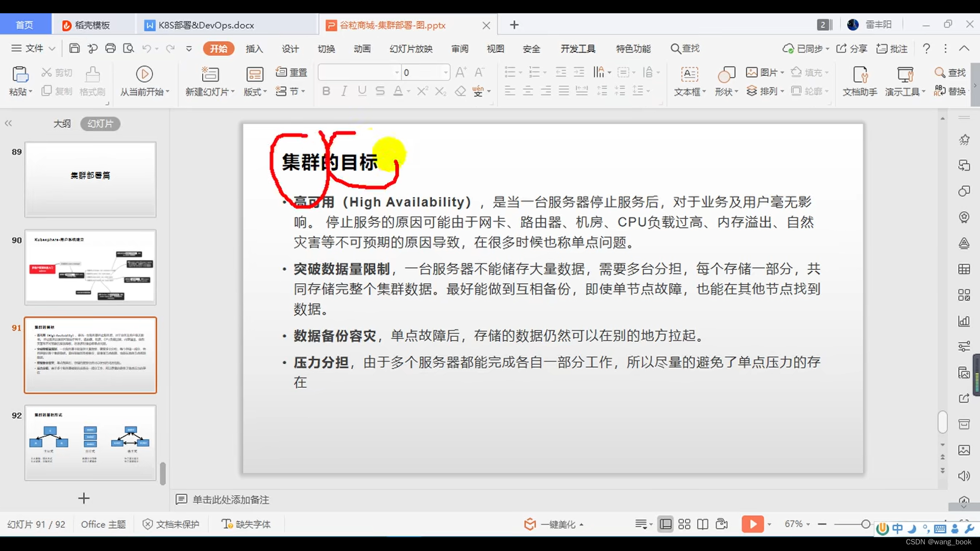The width and height of the screenshot is (980, 551).
Task: Toggle the 查找 search icon
Action: click(674, 48)
